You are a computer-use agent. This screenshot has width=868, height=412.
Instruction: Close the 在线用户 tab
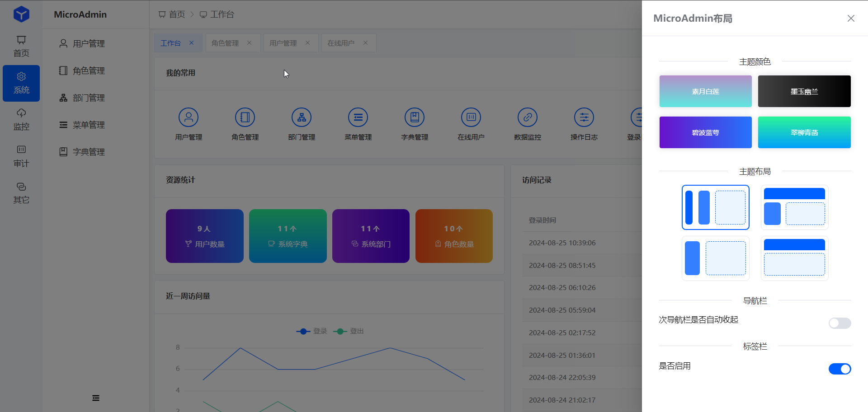pos(366,43)
